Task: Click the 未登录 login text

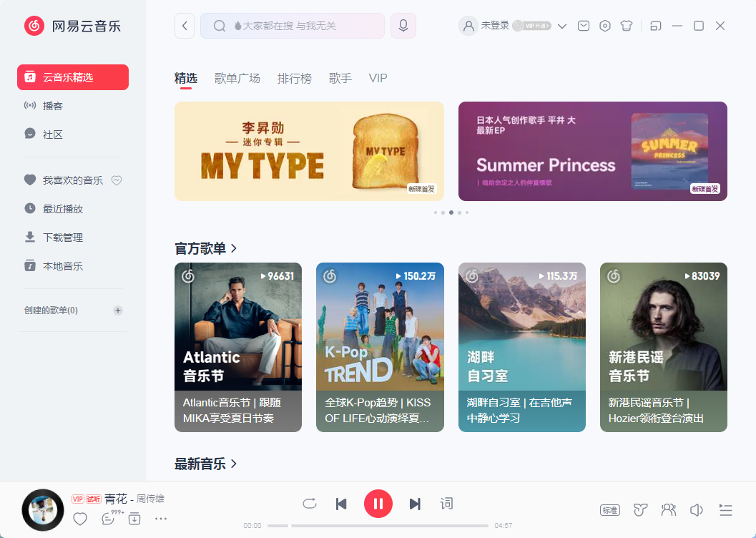Action: 495,25
